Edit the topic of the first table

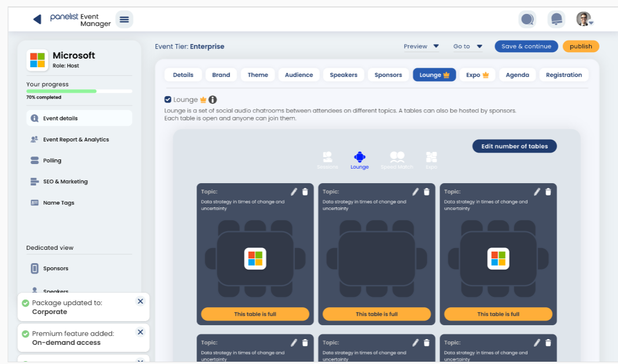click(x=293, y=192)
